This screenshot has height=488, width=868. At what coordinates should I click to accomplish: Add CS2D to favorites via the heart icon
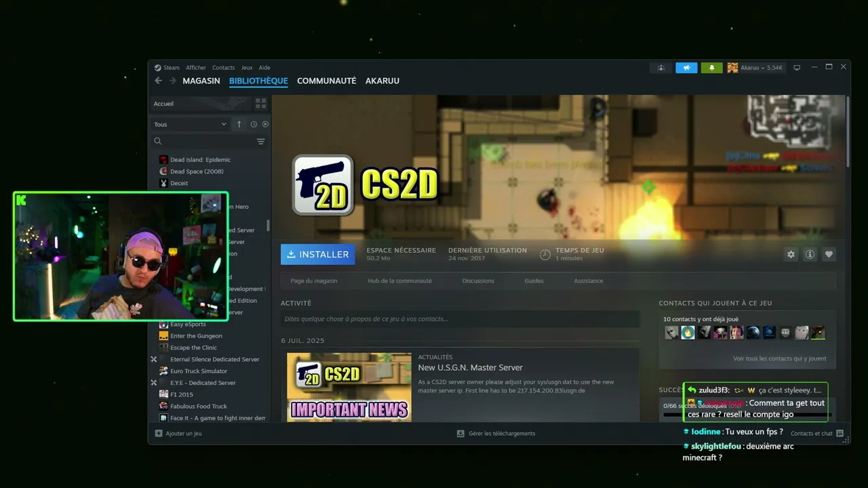pyautogui.click(x=829, y=254)
